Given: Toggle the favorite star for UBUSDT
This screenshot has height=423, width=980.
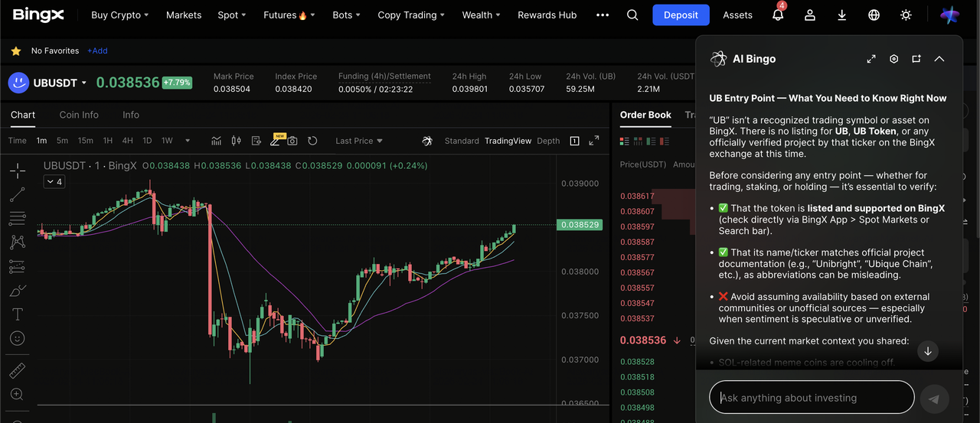Looking at the screenshot, I should (15, 51).
